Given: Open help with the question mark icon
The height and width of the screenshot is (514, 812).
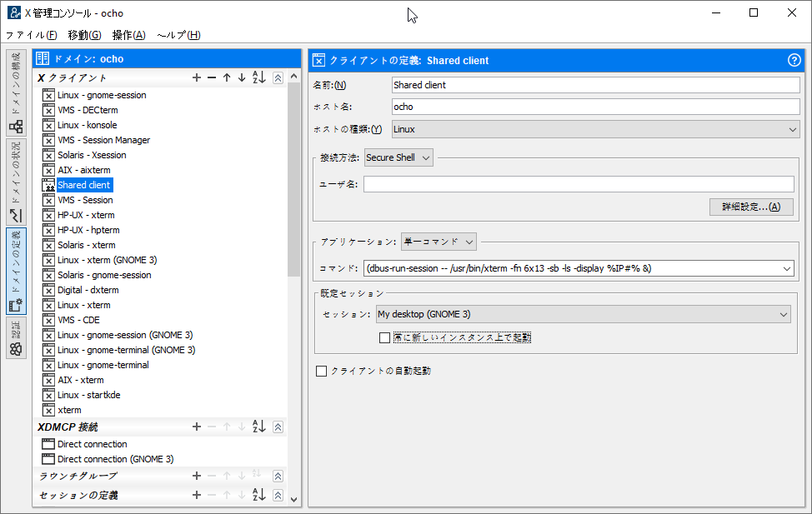Looking at the screenshot, I should coord(794,60).
